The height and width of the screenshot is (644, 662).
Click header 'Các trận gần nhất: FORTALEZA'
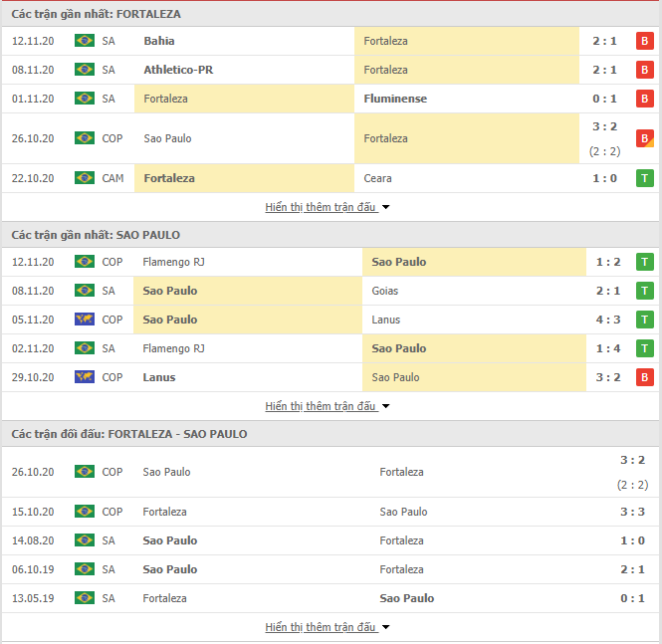pyautogui.click(x=96, y=14)
